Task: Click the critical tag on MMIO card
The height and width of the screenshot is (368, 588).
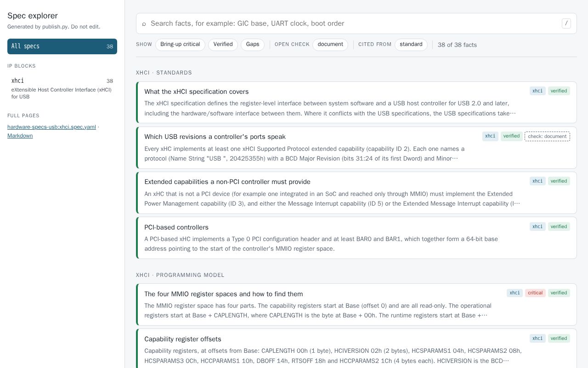Action: [x=535, y=293]
